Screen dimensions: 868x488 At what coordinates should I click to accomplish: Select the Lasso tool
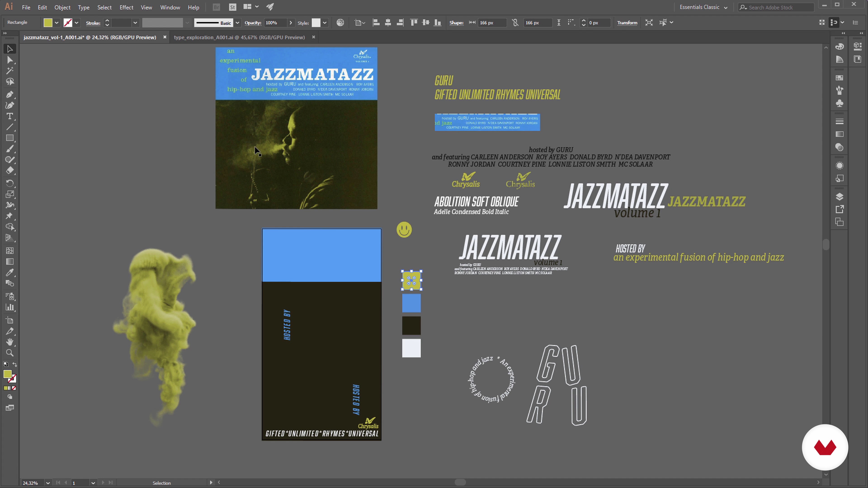tap(10, 82)
